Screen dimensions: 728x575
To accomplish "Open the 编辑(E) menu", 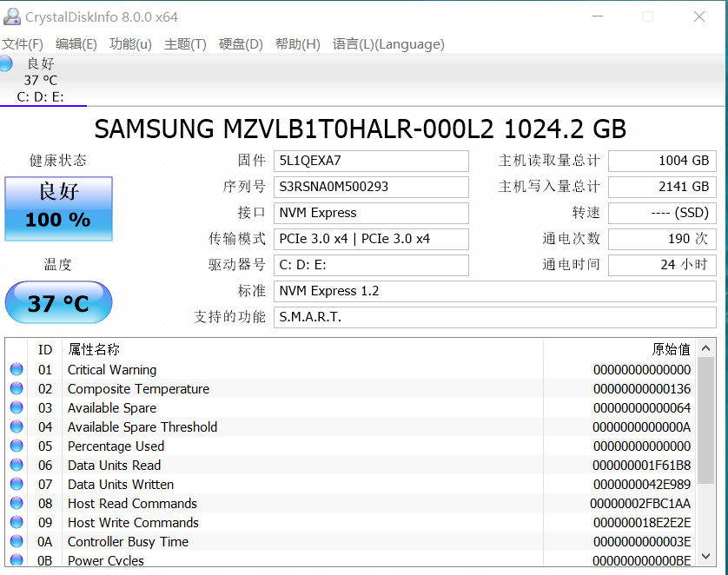I will pos(76,44).
